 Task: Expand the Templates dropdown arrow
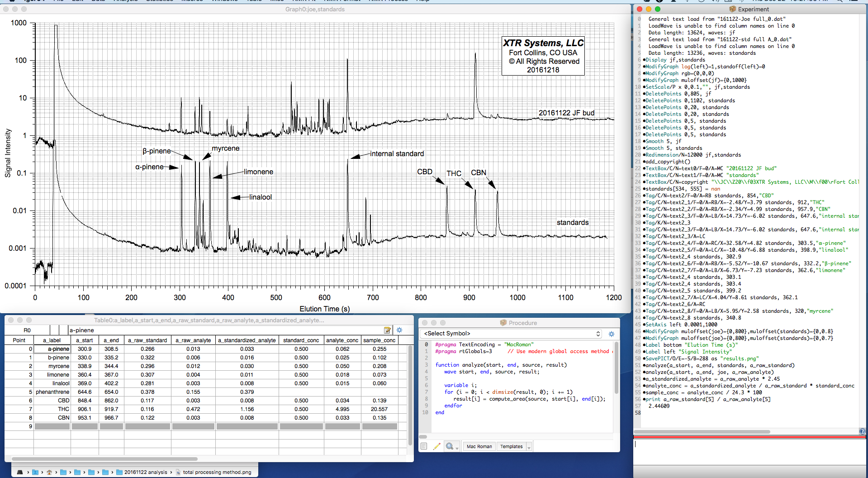click(x=529, y=447)
